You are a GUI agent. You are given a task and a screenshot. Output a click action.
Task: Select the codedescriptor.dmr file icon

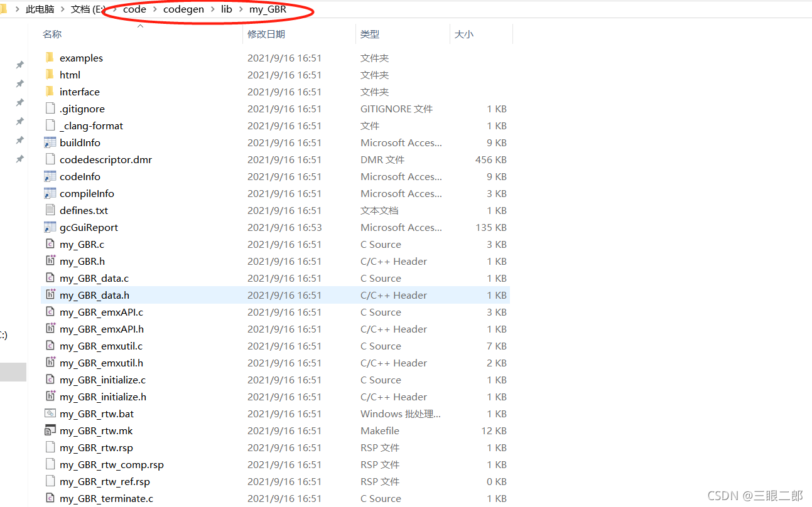pyautogui.click(x=50, y=159)
